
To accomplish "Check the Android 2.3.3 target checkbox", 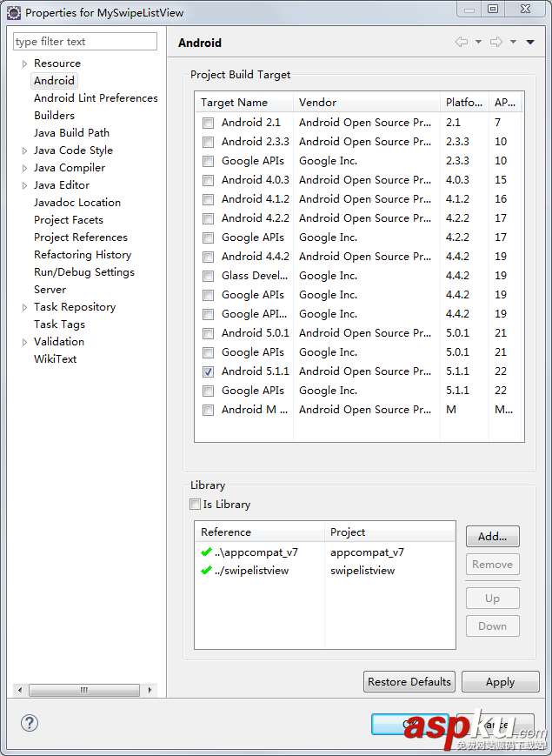I will [208, 142].
